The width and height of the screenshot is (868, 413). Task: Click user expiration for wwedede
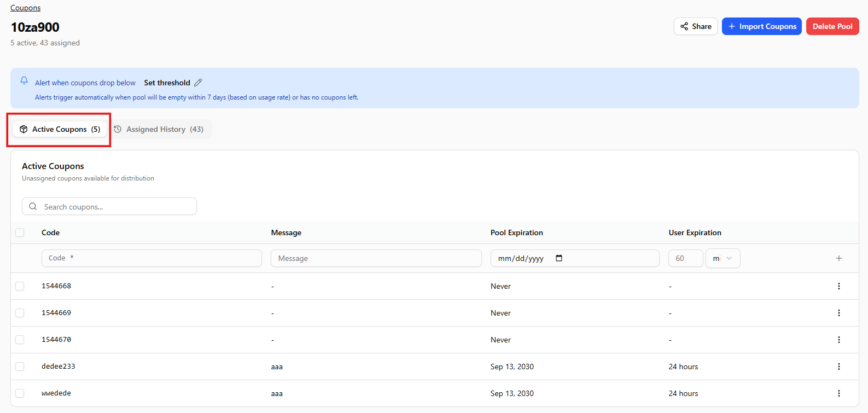click(683, 393)
